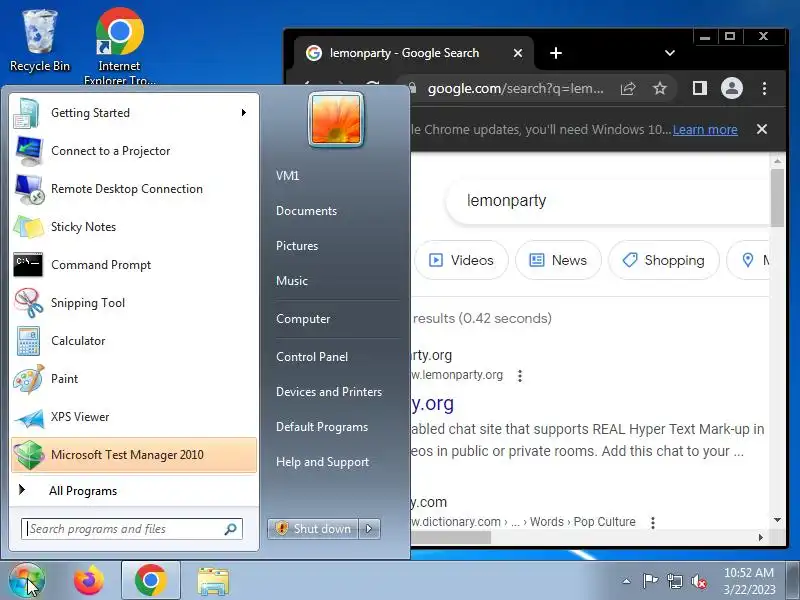Open VM1 user folder
The image size is (800, 600).
[x=287, y=176]
